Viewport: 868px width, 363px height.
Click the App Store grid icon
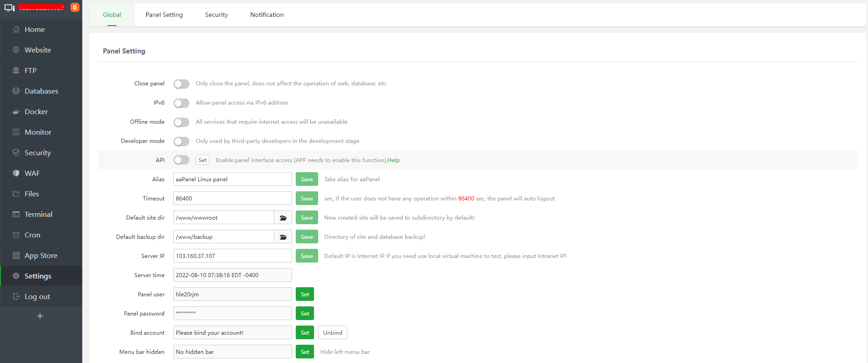[16, 256]
